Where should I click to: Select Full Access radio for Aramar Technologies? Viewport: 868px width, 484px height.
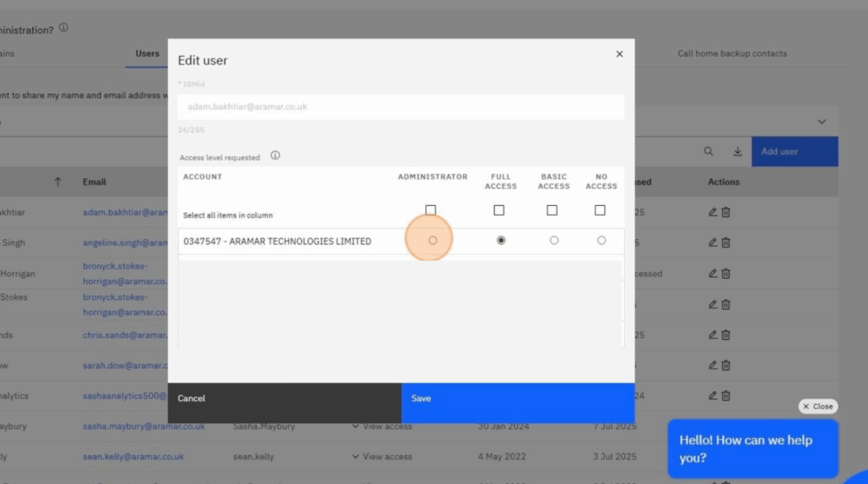(x=501, y=241)
